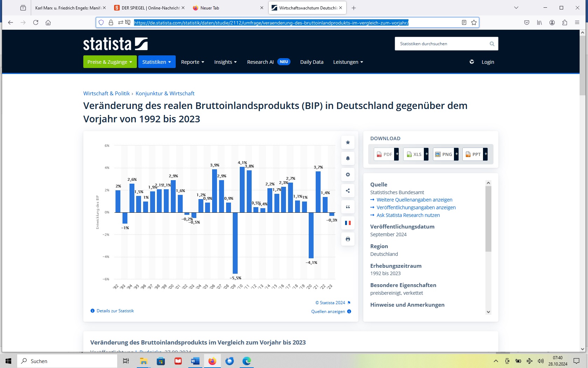588x368 pixels.
Task: Click the Windows Start button
Action: (x=8, y=361)
